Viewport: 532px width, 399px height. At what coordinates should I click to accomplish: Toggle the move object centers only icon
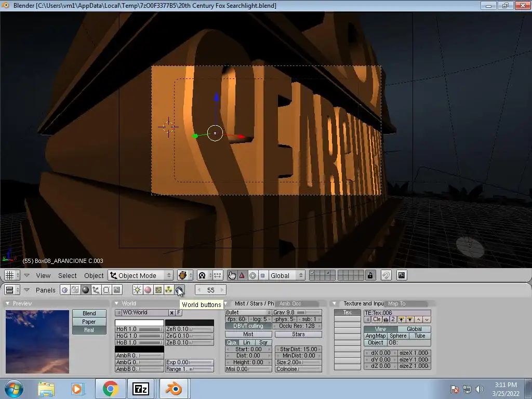(x=218, y=275)
